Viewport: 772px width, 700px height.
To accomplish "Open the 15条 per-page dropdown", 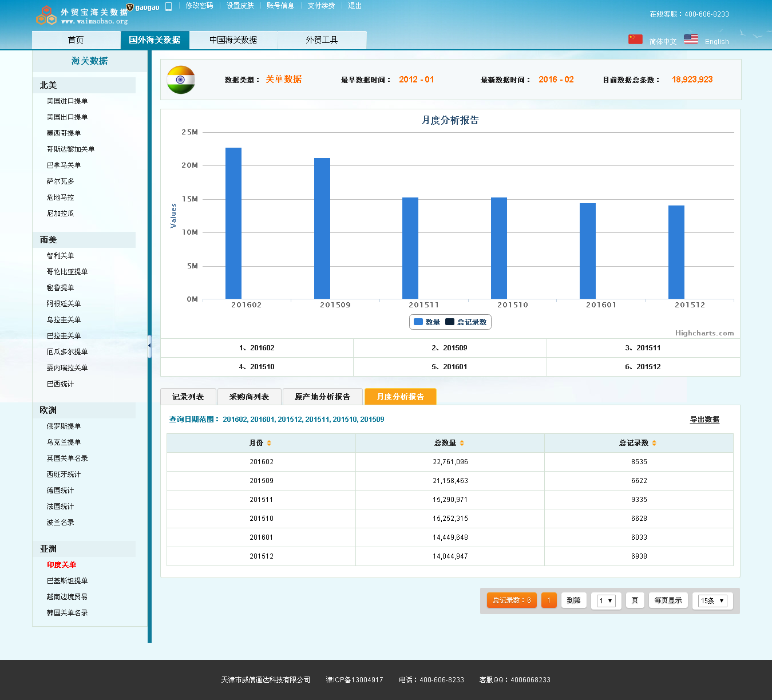I will (712, 600).
